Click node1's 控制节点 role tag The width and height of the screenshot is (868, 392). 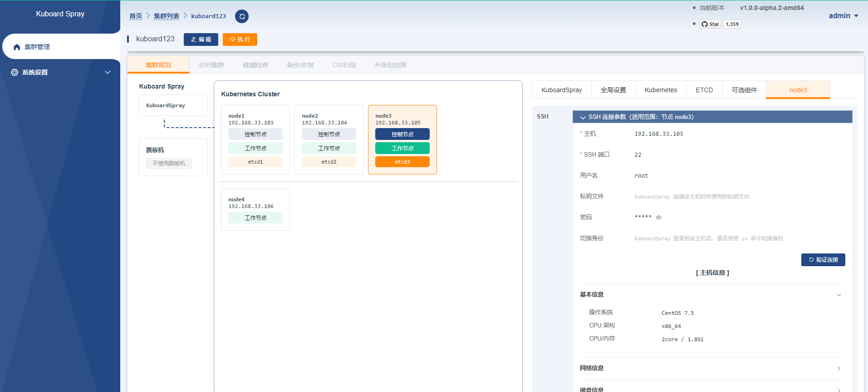point(255,134)
